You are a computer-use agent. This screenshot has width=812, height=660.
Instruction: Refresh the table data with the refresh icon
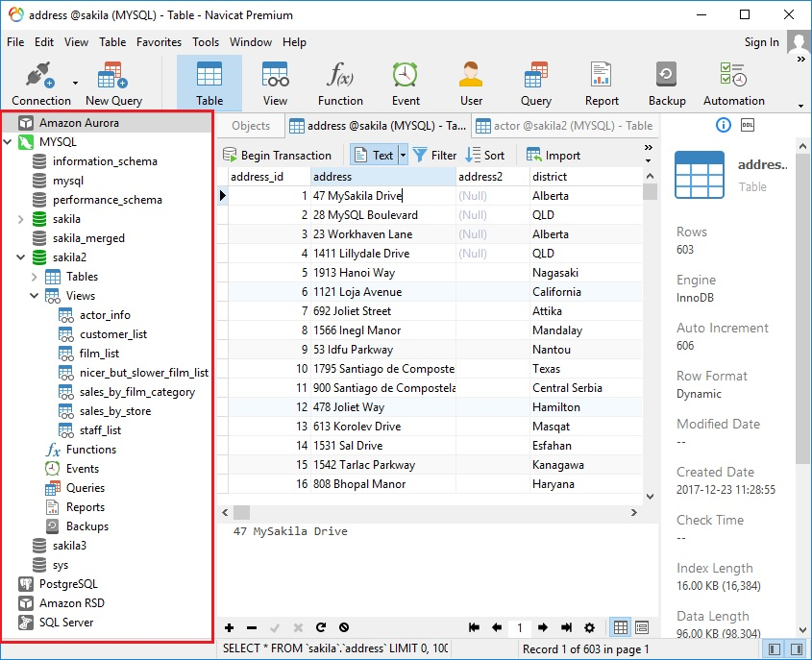322,627
